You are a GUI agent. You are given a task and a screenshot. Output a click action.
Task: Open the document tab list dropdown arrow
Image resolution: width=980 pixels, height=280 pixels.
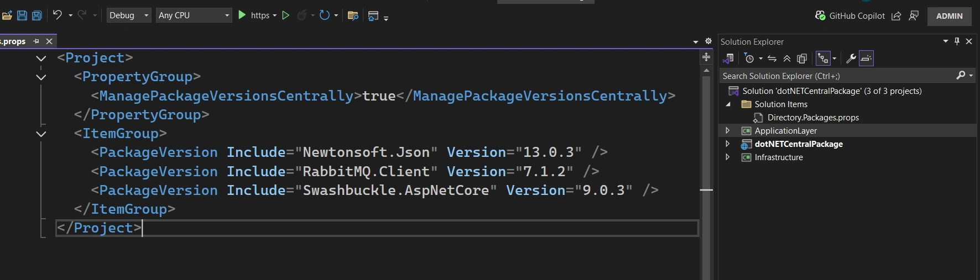coord(696,42)
